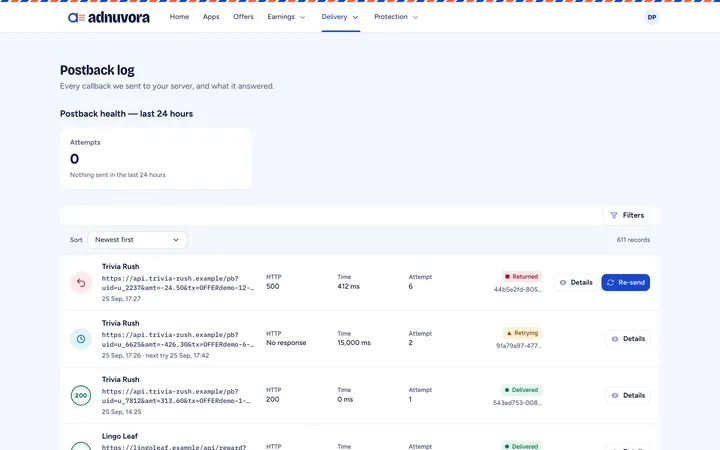The width and height of the screenshot is (720, 450).
Task: Click URL with uid=u_7812
Action: 176,396
